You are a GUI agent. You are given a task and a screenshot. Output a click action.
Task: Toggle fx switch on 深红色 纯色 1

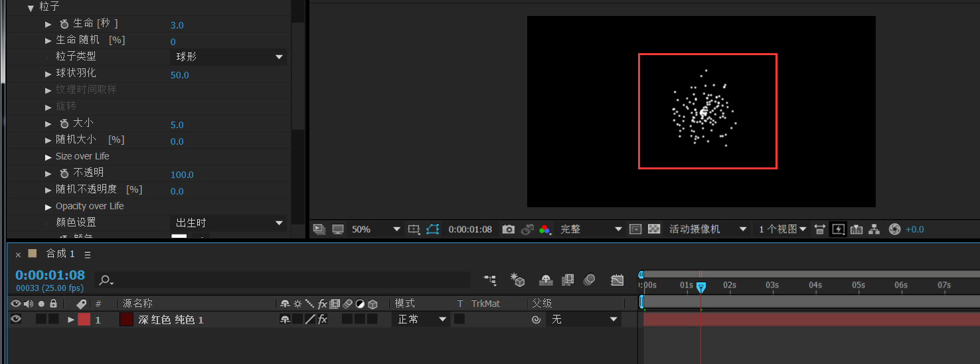click(x=323, y=319)
